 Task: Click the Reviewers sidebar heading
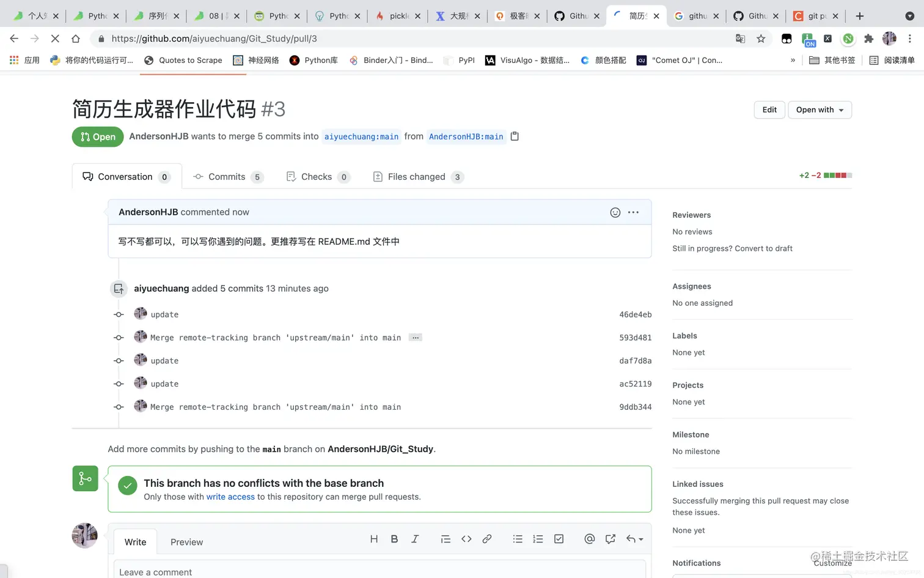(691, 215)
